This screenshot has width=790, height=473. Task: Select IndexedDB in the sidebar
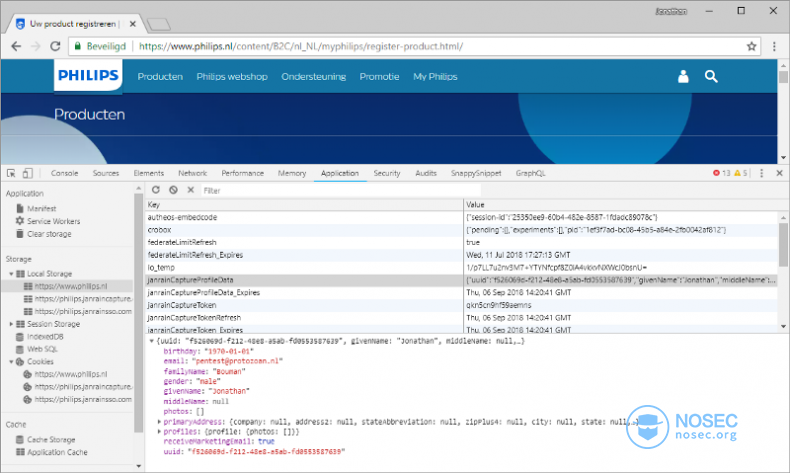tap(45, 336)
